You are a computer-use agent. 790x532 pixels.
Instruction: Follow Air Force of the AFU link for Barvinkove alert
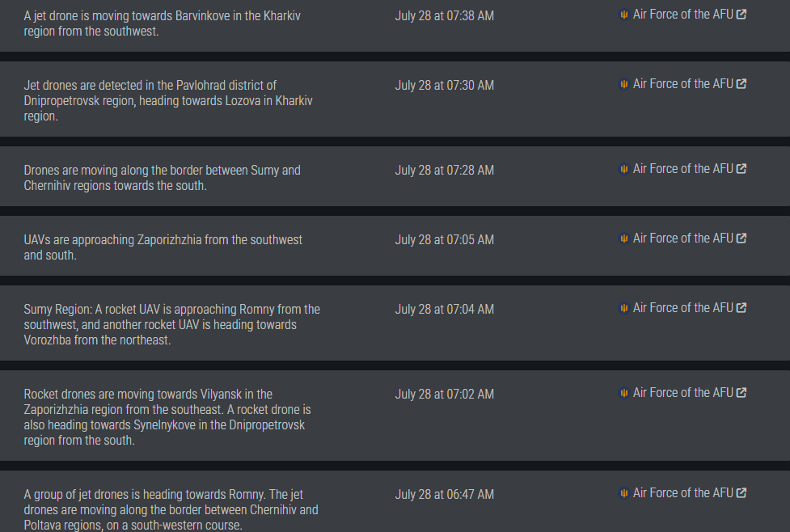tap(682, 14)
